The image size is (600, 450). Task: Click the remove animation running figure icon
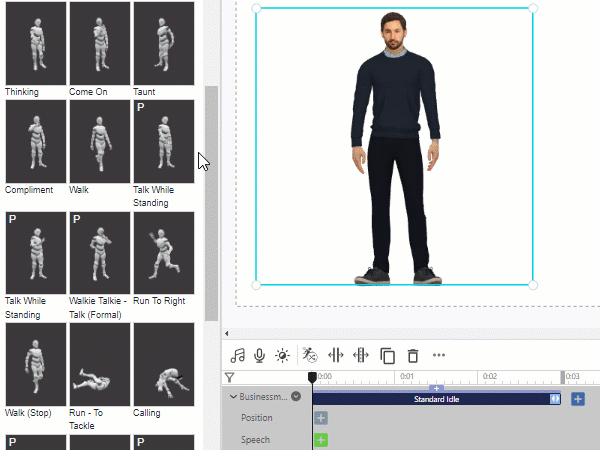[310, 355]
